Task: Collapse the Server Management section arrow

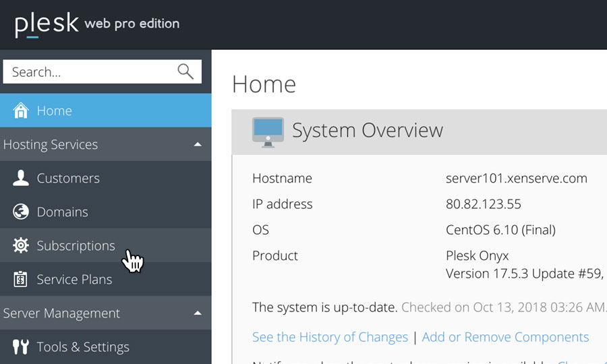Action: tap(198, 313)
